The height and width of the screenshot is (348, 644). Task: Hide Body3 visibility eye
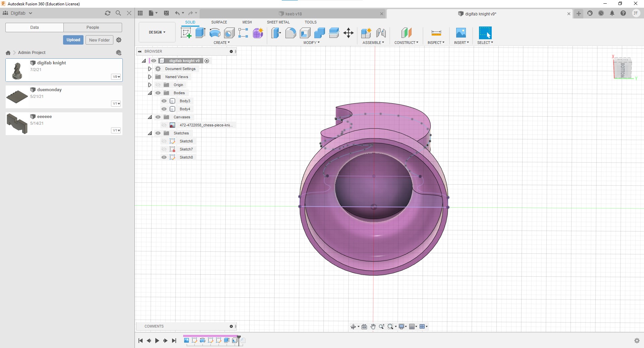pos(164,101)
